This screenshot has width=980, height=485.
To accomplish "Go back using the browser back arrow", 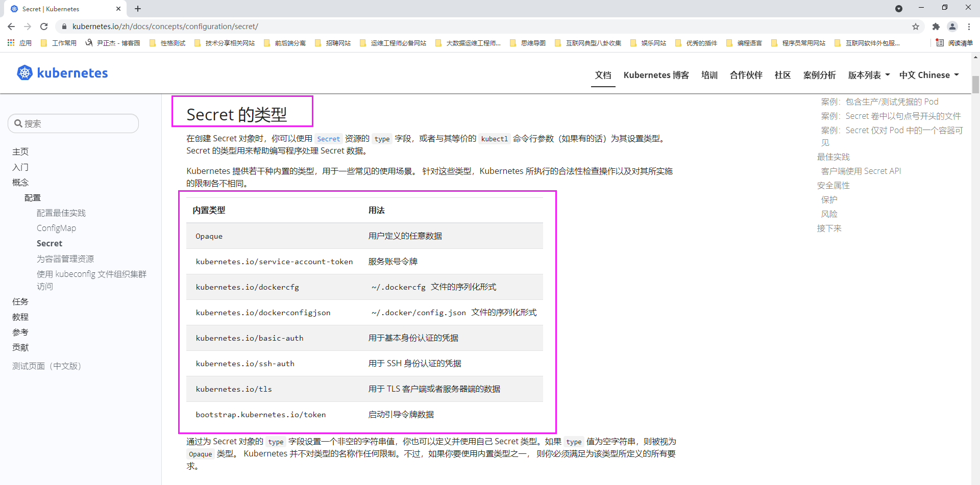I will [11, 27].
